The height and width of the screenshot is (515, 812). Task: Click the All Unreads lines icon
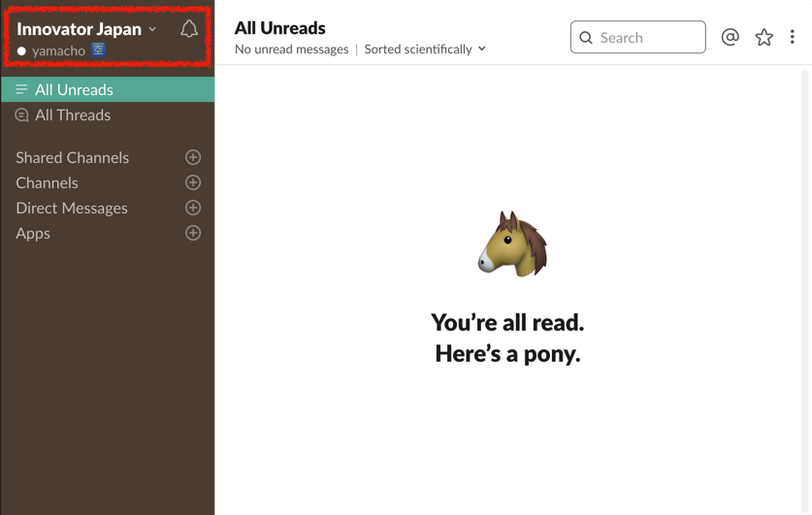21,89
